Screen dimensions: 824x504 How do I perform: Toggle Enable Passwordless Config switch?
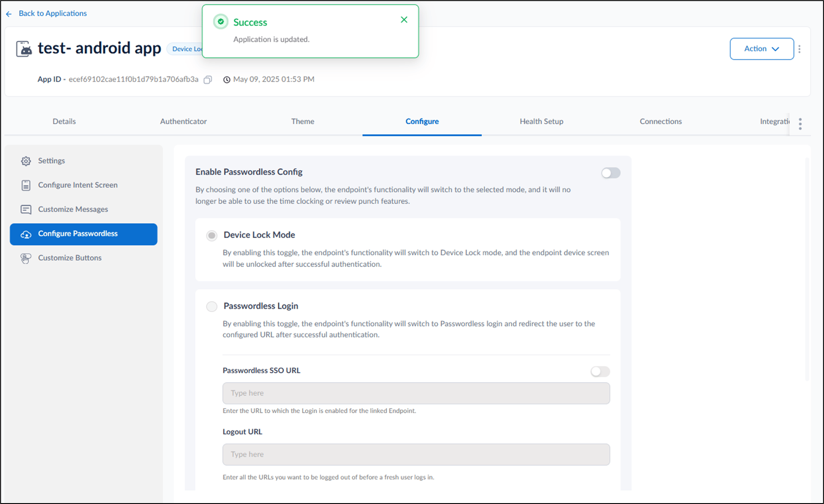(x=610, y=173)
